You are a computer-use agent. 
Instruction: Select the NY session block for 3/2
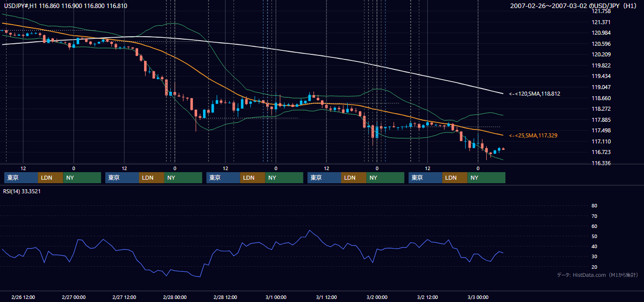[486, 178]
